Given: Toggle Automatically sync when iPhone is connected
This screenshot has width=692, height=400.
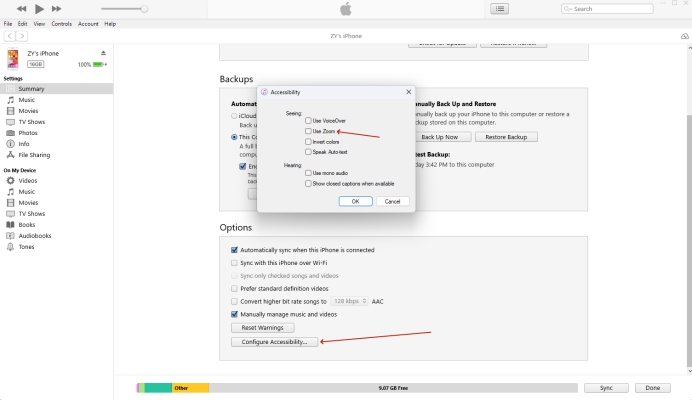Looking at the screenshot, I should [x=234, y=250].
